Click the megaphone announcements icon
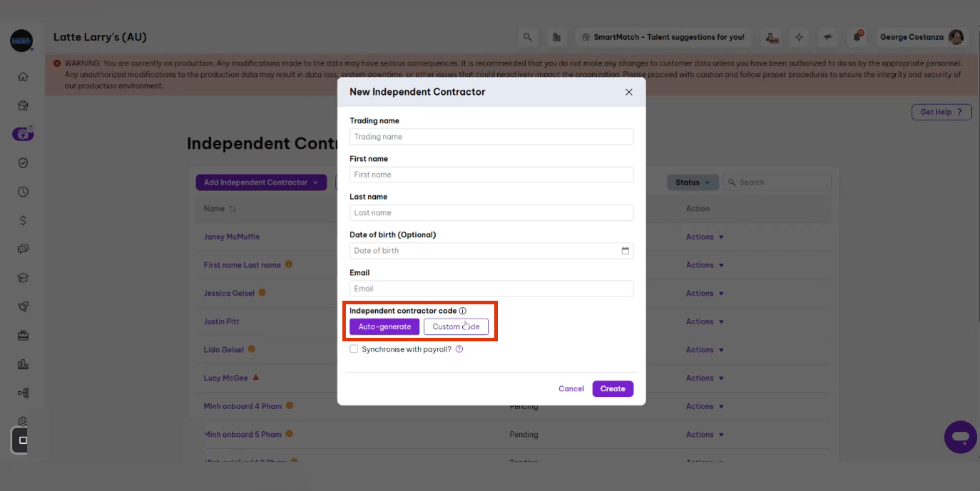This screenshot has width=980, height=491. tap(828, 37)
